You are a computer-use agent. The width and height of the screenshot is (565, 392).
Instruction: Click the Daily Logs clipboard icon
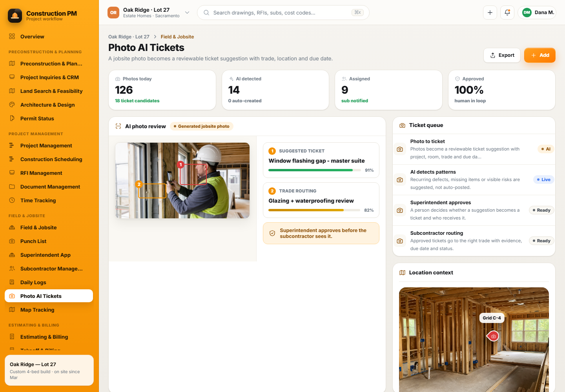tap(12, 282)
